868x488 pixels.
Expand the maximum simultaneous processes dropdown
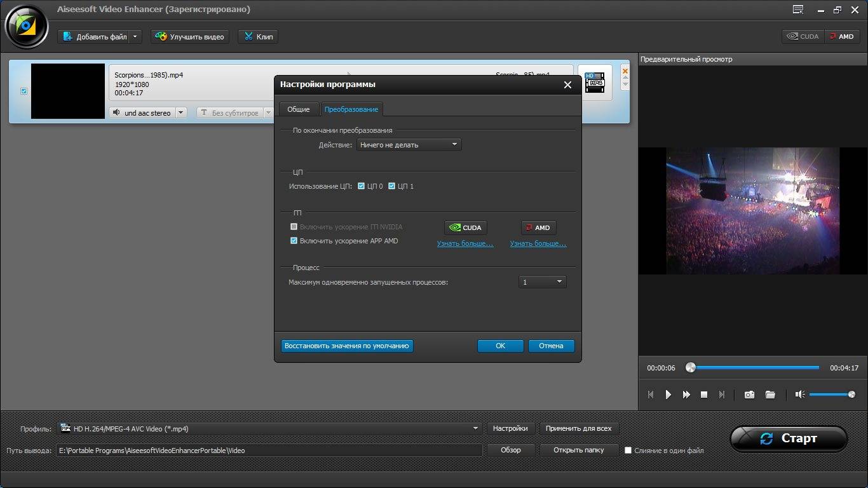coord(542,282)
